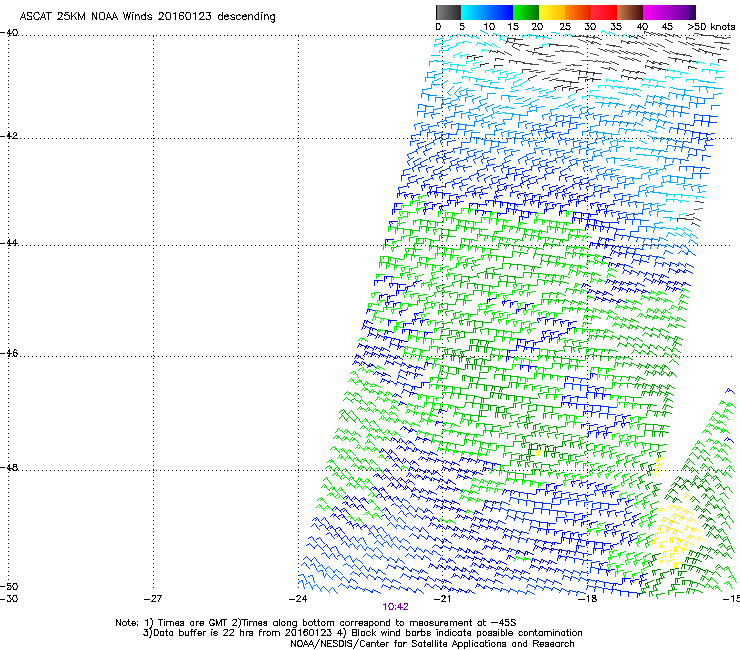
Task: Click the 'NOAA/NESDIS/Center for Satellite Applications and Research' credit
Action: (432, 644)
